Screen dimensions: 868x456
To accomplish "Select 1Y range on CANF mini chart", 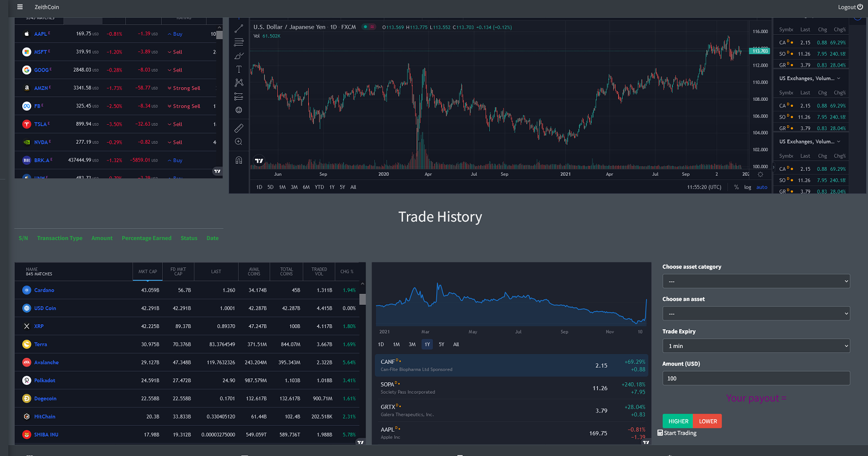I will point(427,344).
